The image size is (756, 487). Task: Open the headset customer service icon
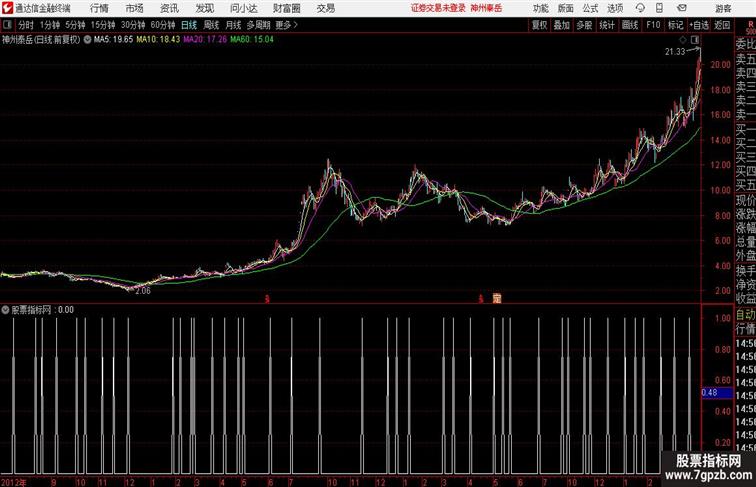(640, 8)
